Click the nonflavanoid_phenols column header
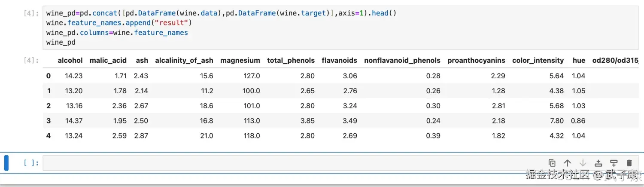The width and height of the screenshot is (644, 187). pos(402,61)
